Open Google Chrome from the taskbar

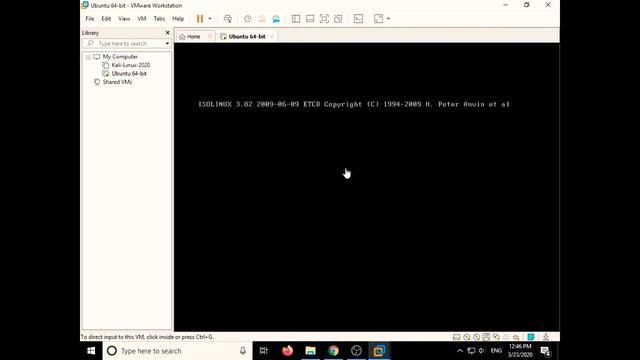333,351
